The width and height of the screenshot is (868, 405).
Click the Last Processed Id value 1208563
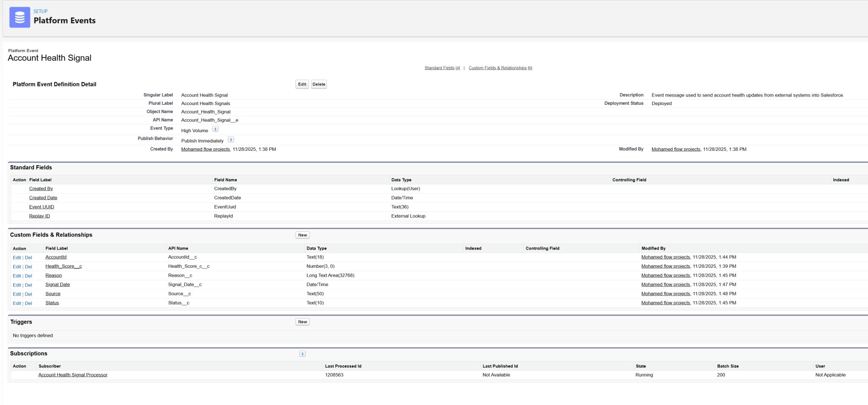point(334,375)
